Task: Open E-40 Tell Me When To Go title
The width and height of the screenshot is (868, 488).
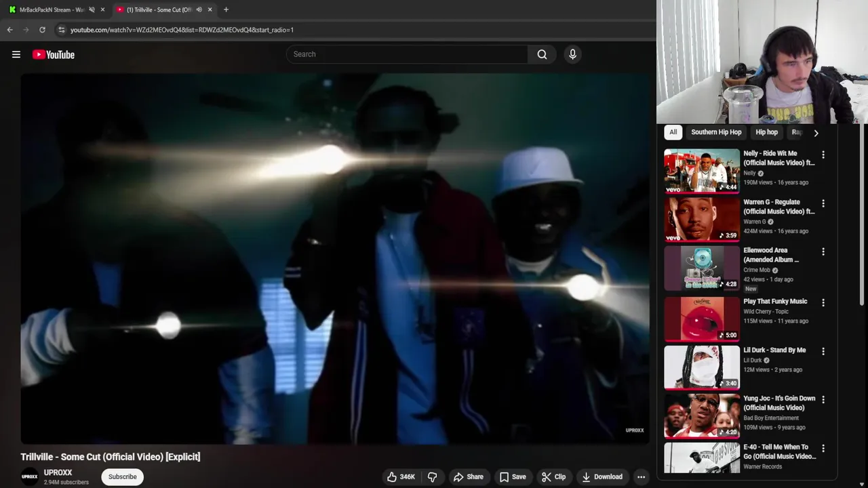Action: click(x=779, y=451)
